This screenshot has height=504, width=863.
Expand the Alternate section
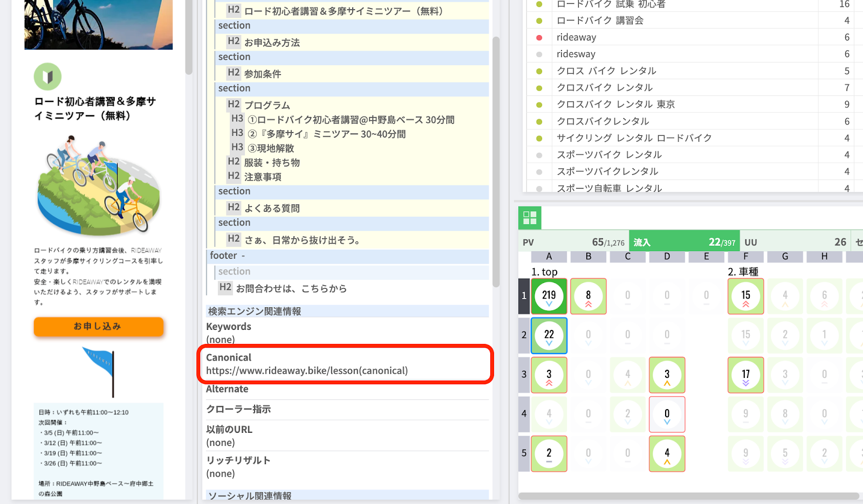click(227, 389)
